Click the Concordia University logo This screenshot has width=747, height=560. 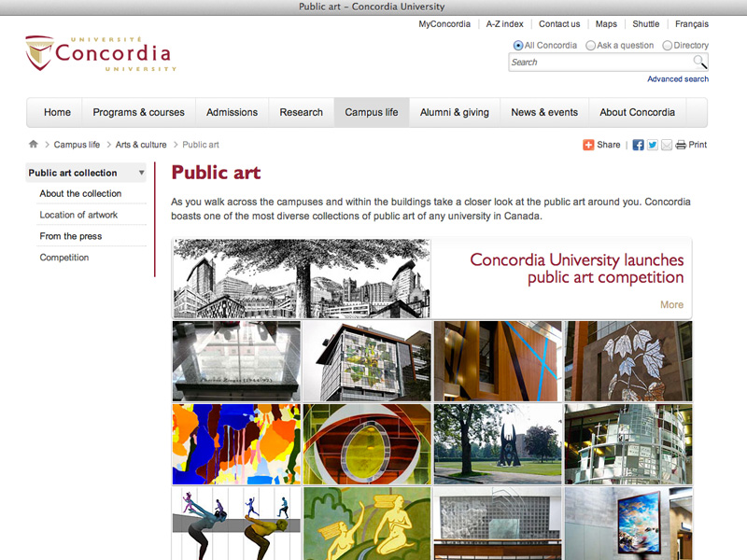pyautogui.click(x=100, y=53)
